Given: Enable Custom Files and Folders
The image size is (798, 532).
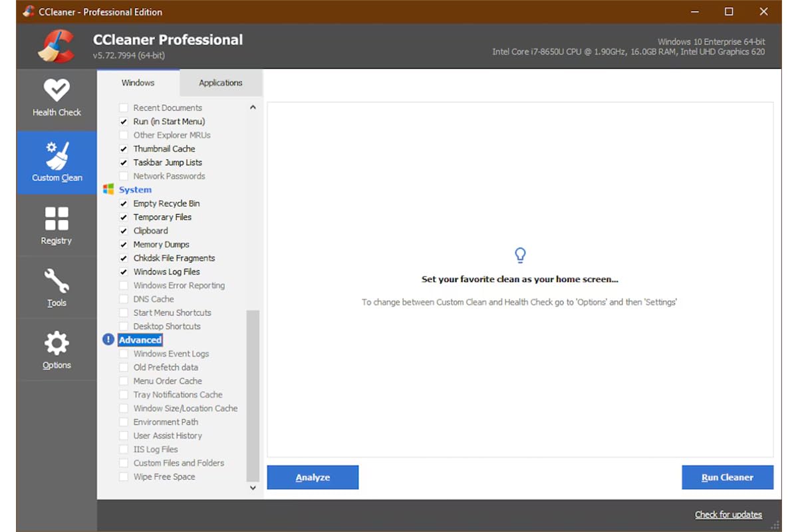Looking at the screenshot, I should (124, 463).
